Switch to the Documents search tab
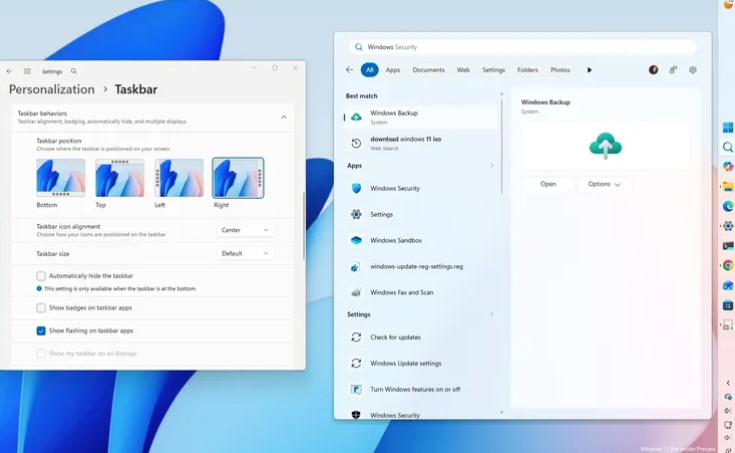The image size is (735, 453). (x=428, y=70)
